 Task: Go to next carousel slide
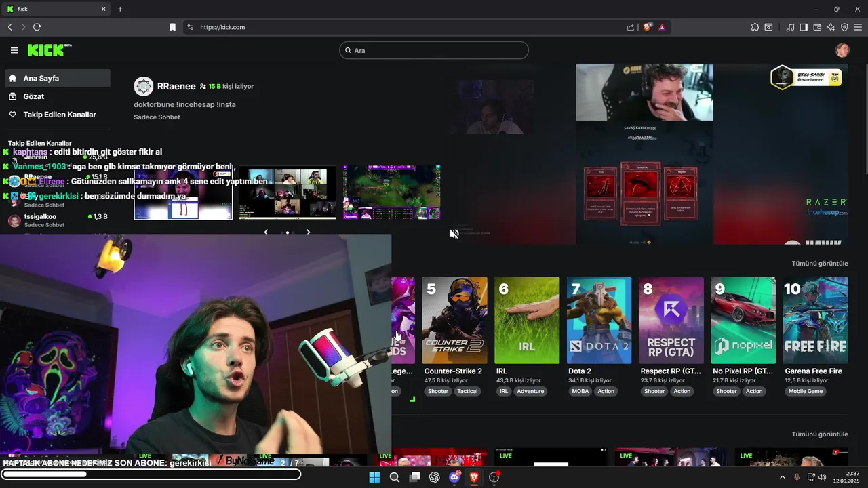tap(309, 232)
